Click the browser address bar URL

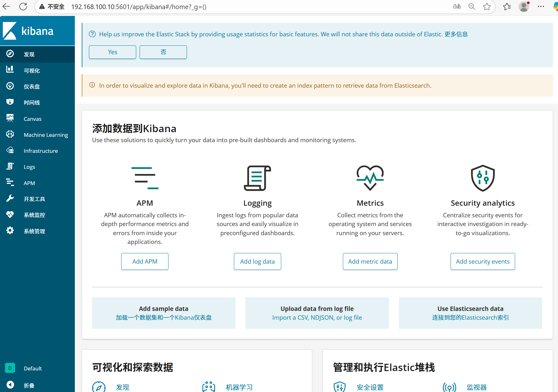coord(139,7)
